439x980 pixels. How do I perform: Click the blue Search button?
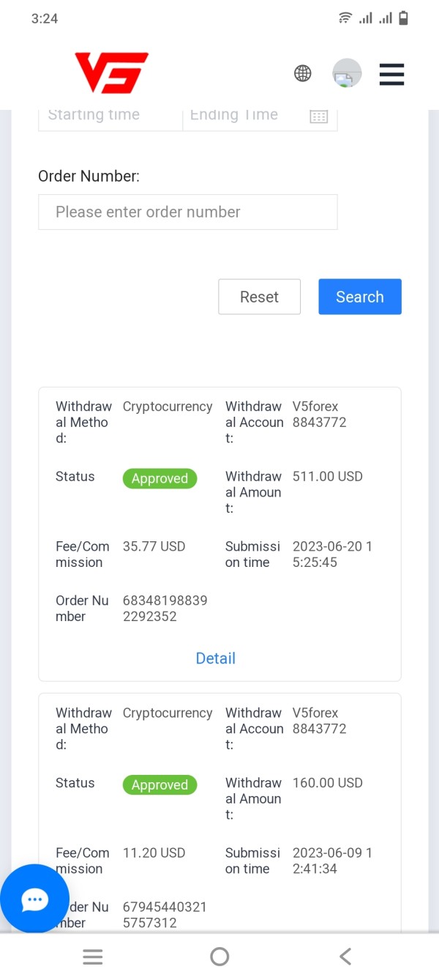pyautogui.click(x=359, y=297)
